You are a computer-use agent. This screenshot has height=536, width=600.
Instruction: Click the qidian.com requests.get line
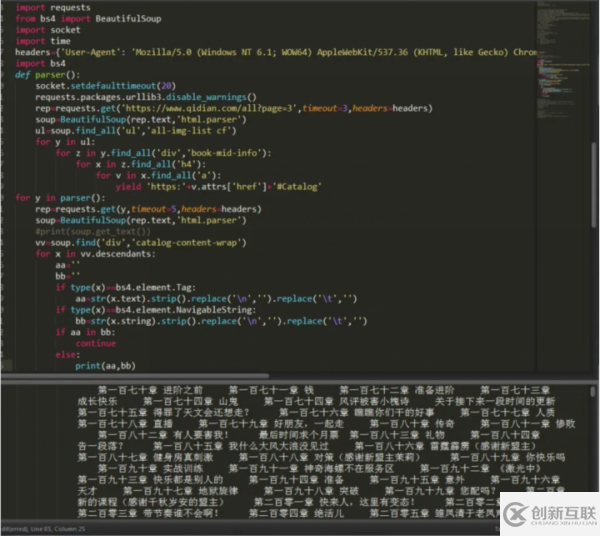point(234,108)
